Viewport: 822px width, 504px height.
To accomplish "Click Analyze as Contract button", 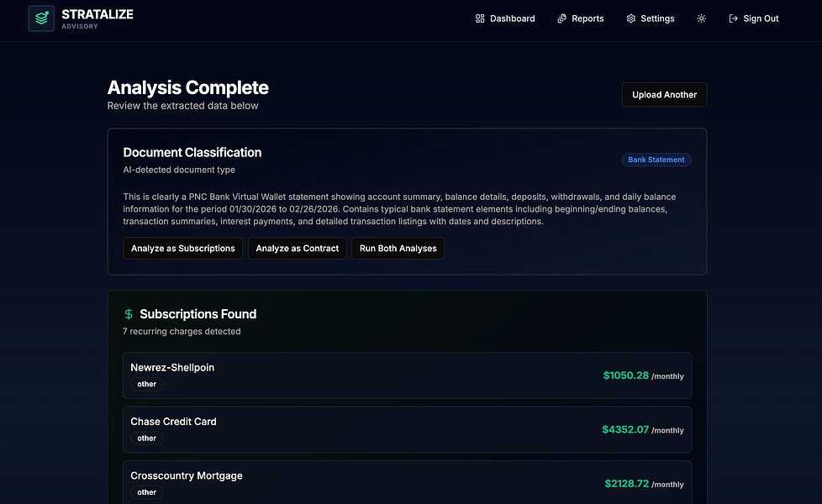I will click(x=298, y=249).
